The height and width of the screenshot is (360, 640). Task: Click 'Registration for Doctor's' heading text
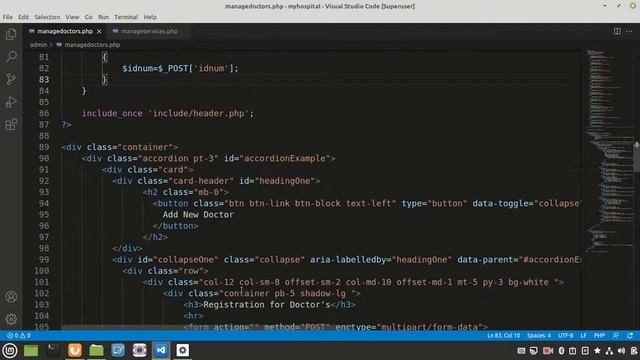coord(267,305)
